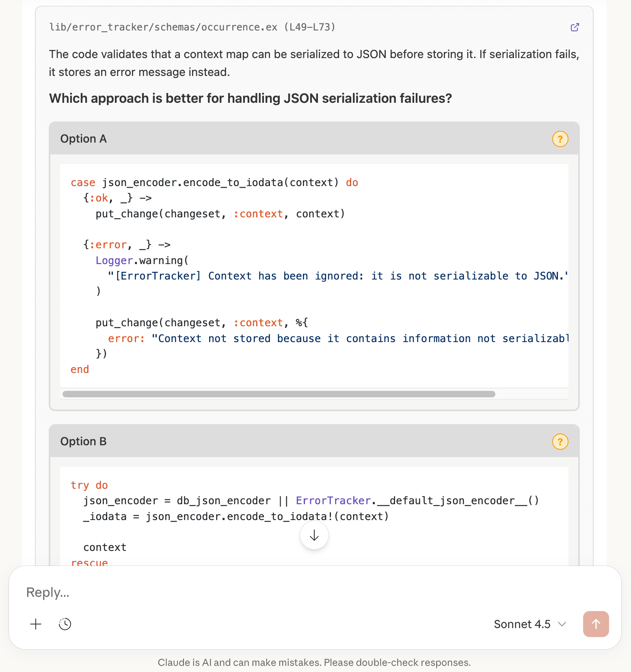Viewport: 631px width, 672px height.
Task: Show the help tooltip for Option B
Action: pos(560,442)
